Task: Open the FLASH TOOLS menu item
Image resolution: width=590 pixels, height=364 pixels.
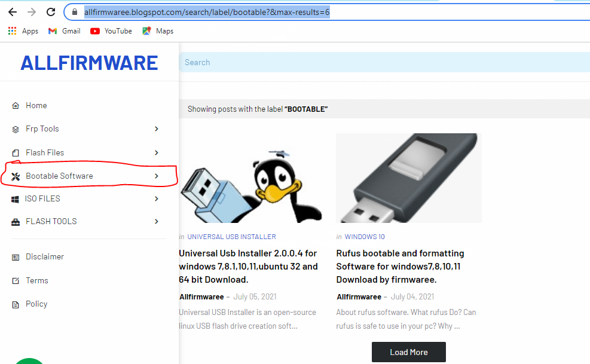Action: (x=51, y=221)
